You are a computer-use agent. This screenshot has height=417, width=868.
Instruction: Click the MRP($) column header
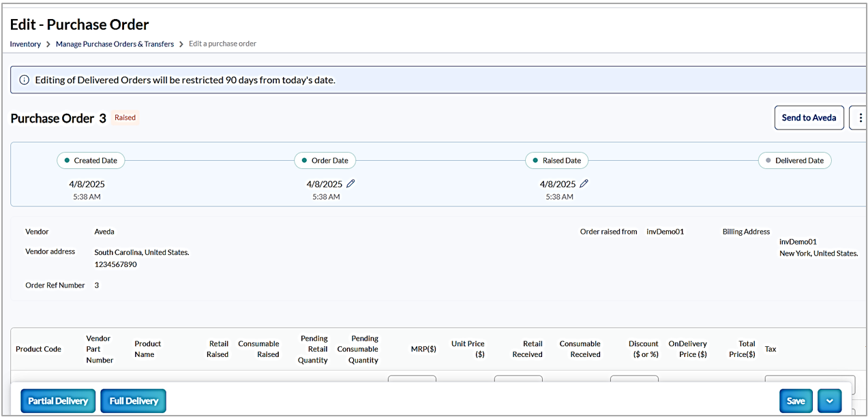[x=423, y=349]
